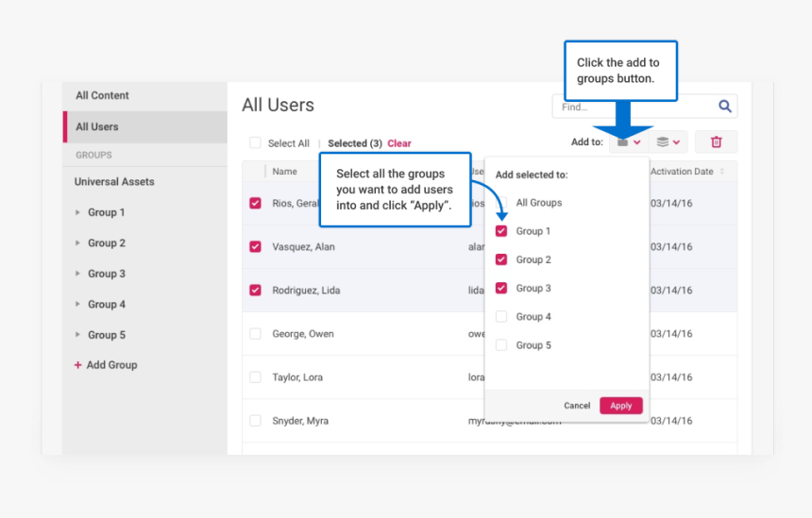Screen dimensions: 812x518
Task: Open the add to groups folder button
Action: coord(629,142)
